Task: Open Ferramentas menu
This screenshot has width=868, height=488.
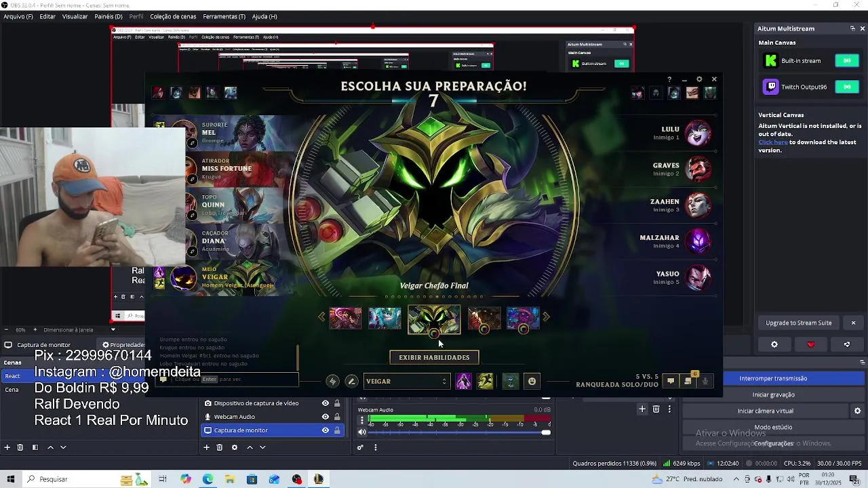Action: 224,16
